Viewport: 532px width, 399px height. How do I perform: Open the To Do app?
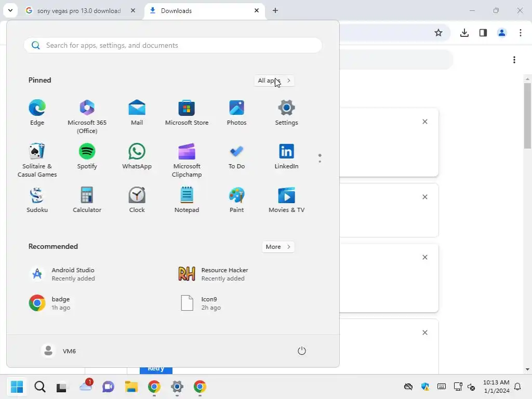pos(236,156)
